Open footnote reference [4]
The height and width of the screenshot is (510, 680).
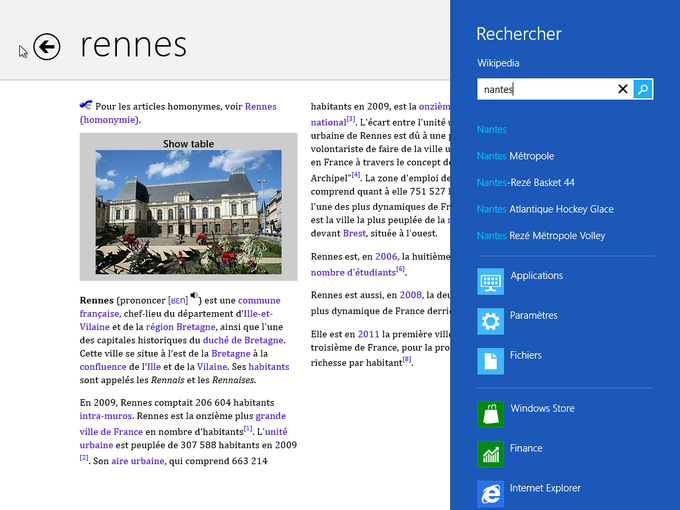pos(356,175)
